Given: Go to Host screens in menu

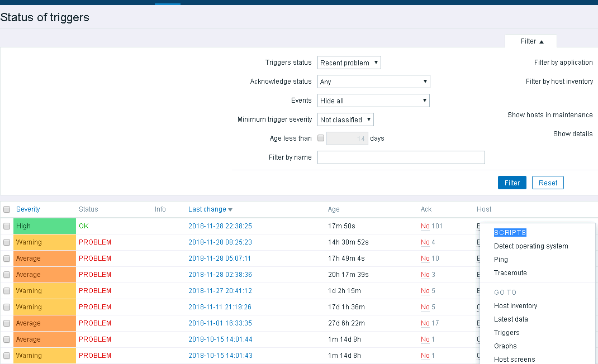Looking at the screenshot, I should pos(514,360).
